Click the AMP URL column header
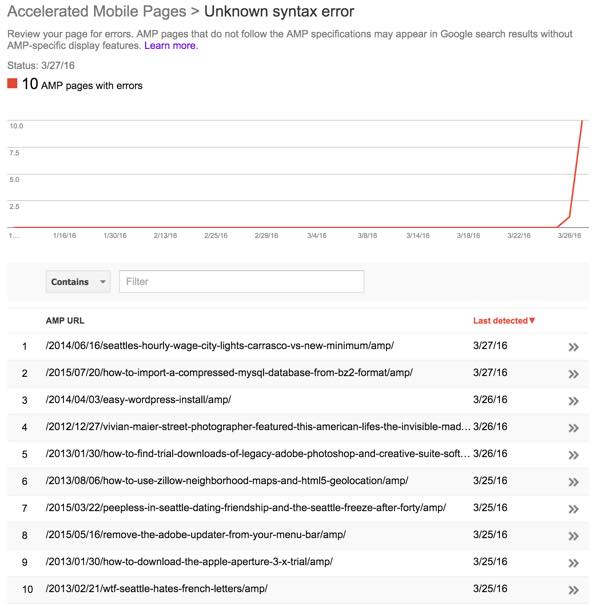The image size is (600, 604). click(66, 320)
